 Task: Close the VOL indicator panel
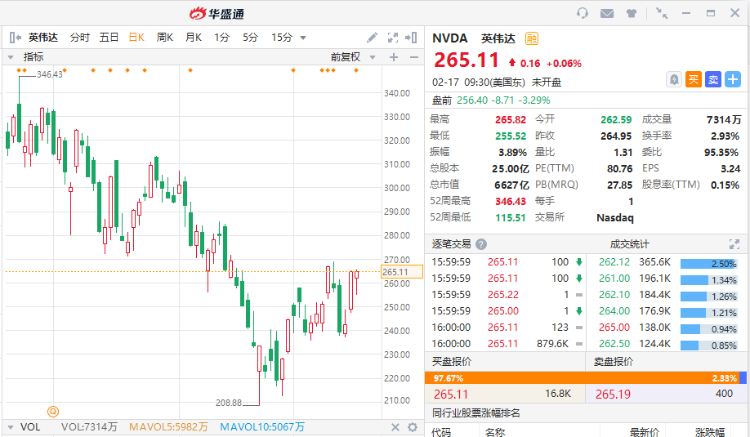pos(395,427)
